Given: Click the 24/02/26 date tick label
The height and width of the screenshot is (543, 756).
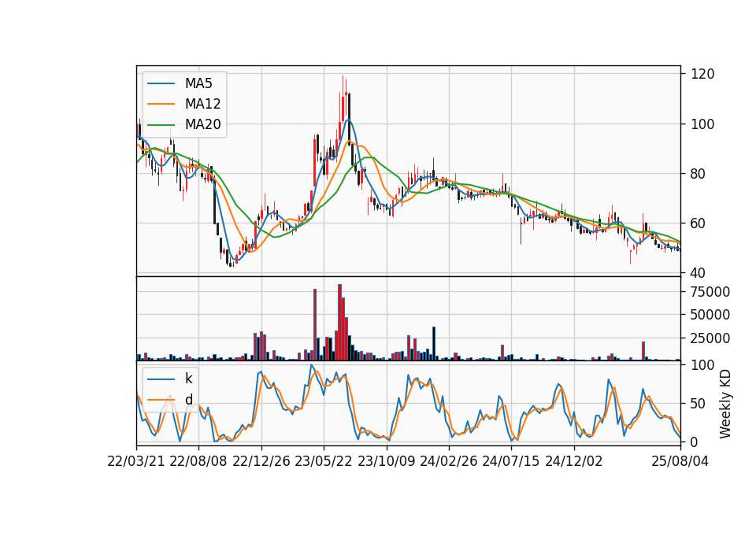Looking at the screenshot, I should coord(448,461).
